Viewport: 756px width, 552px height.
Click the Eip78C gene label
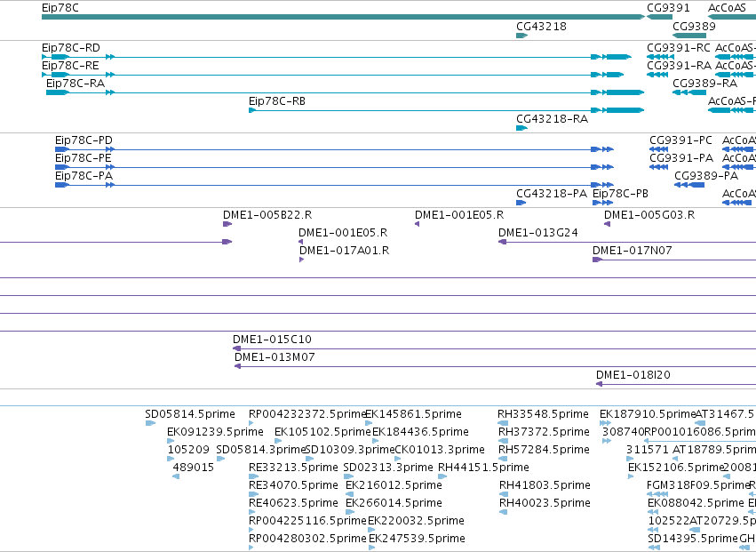[x=60, y=8]
